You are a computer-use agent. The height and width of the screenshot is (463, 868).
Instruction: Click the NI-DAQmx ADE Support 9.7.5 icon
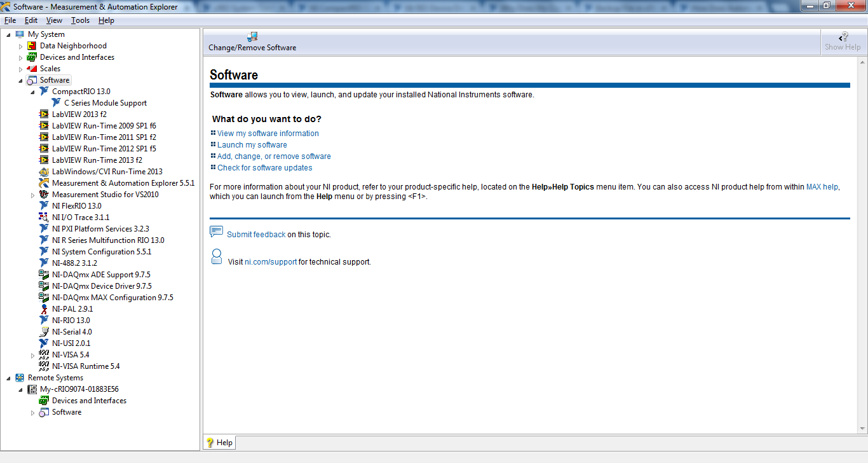tap(44, 275)
